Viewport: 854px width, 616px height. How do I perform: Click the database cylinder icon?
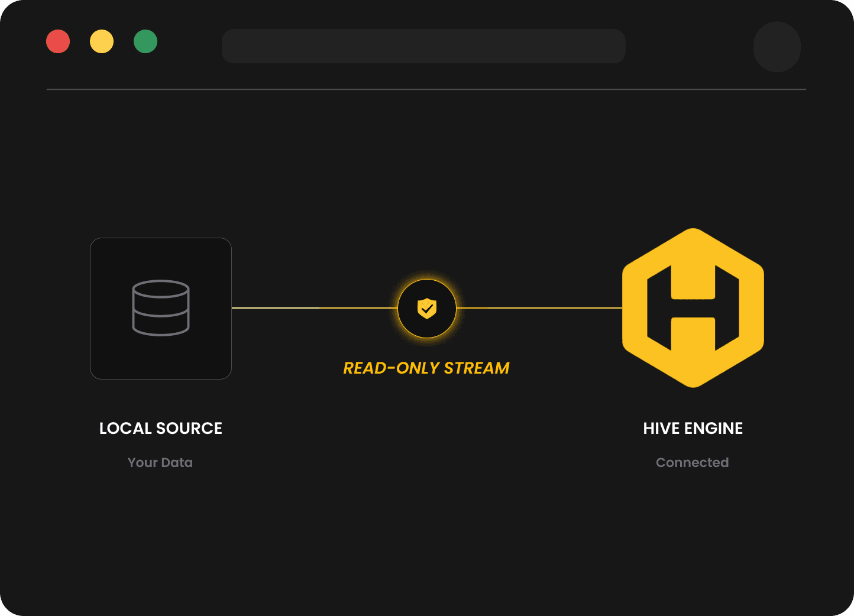161,308
